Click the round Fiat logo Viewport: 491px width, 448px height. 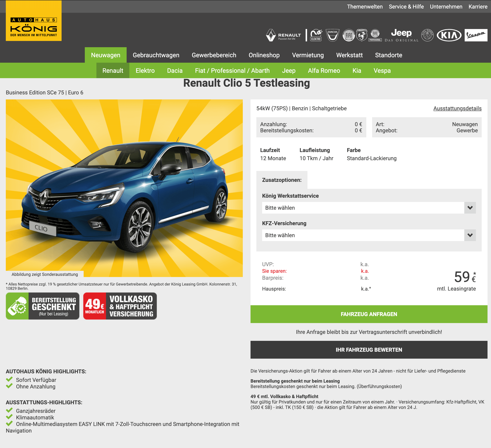tap(349, 35)
